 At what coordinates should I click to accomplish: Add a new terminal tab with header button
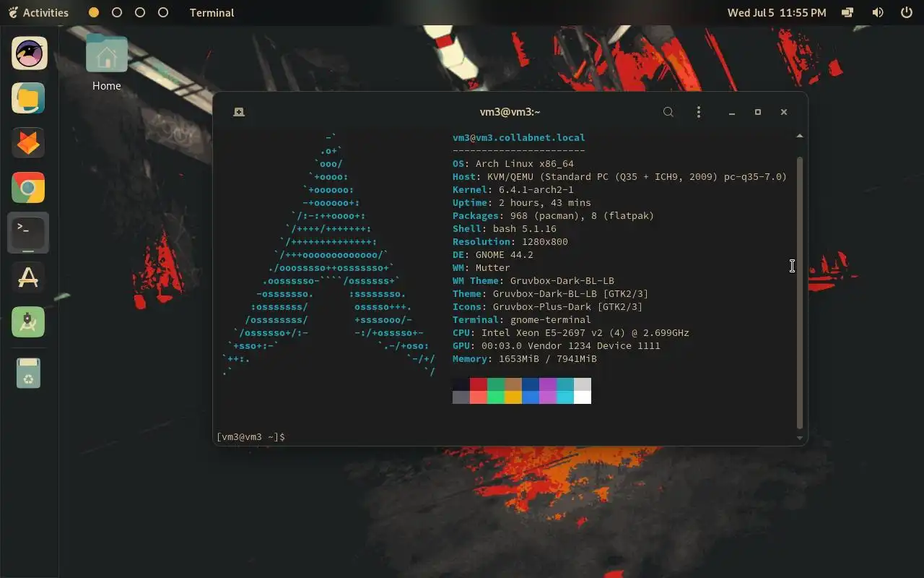[x=239, y=112]
